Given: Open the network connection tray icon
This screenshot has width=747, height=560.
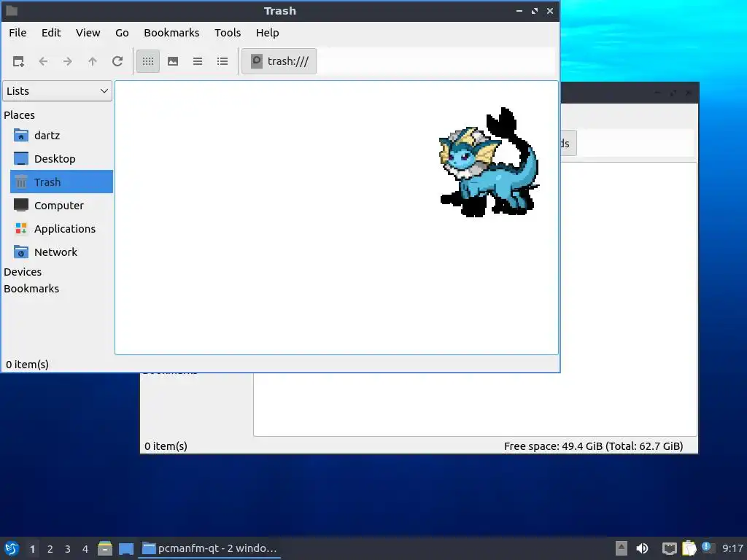Looking at the screenshot, I should click(670, 548).
